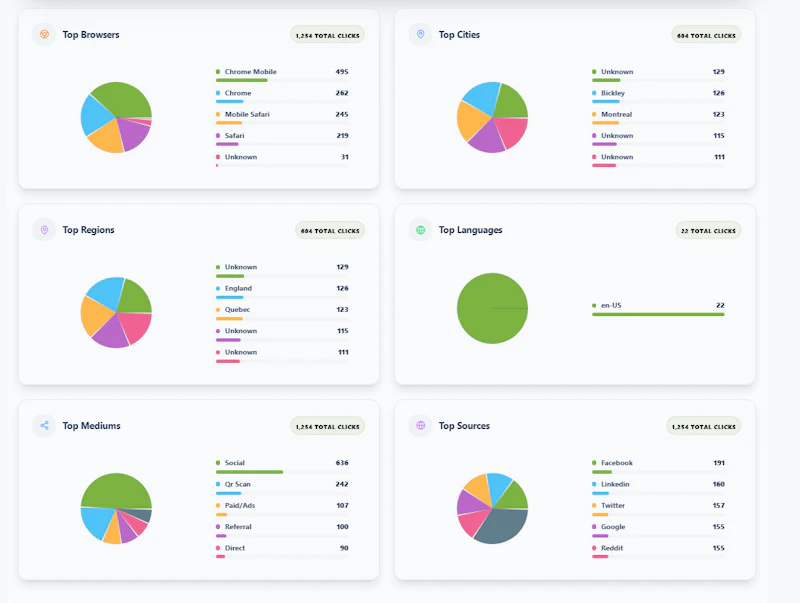Click the Top Cities total clicks badge
Image resolution: width=800 pixels, height=603 pixels.
706,35
